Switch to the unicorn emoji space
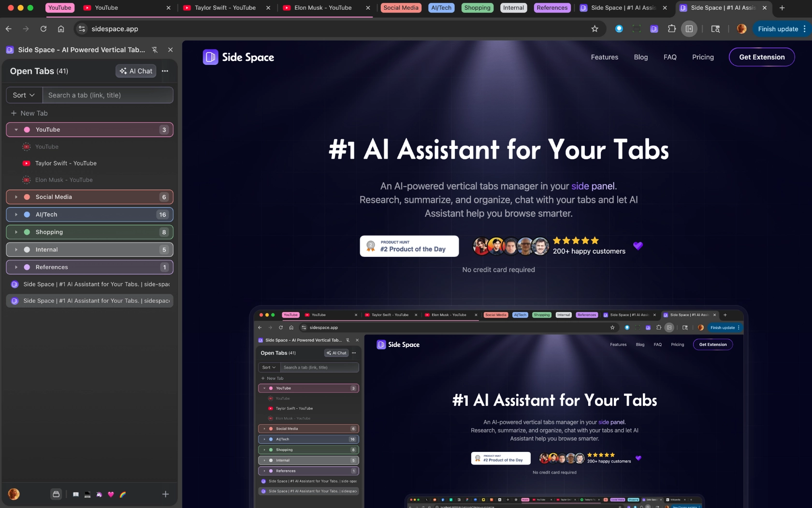The height and width of the screenshot is (508, 812). coord(99,494)
